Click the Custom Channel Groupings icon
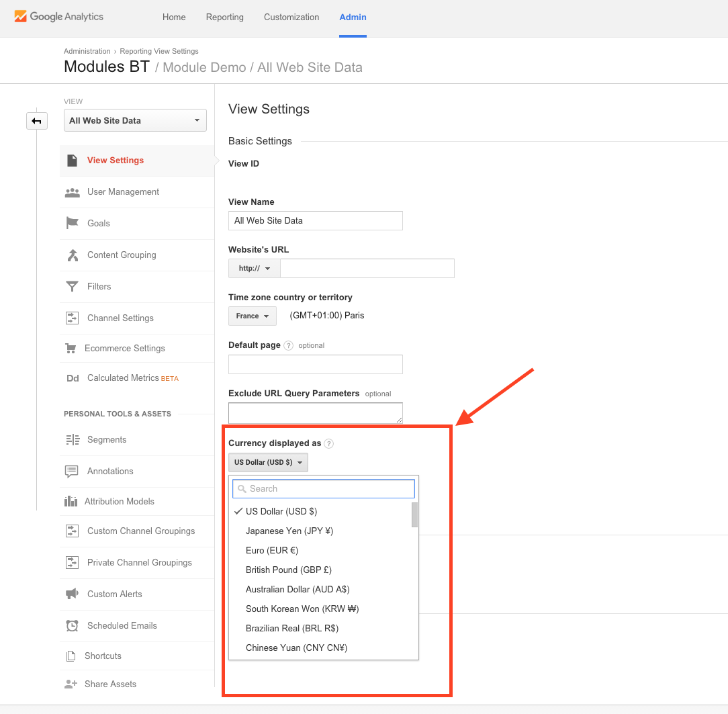 [x=72, y=531]
